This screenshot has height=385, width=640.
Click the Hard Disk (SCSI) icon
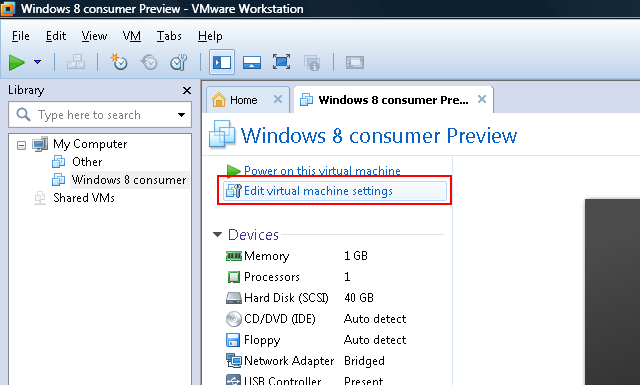(x=234, y=298)
